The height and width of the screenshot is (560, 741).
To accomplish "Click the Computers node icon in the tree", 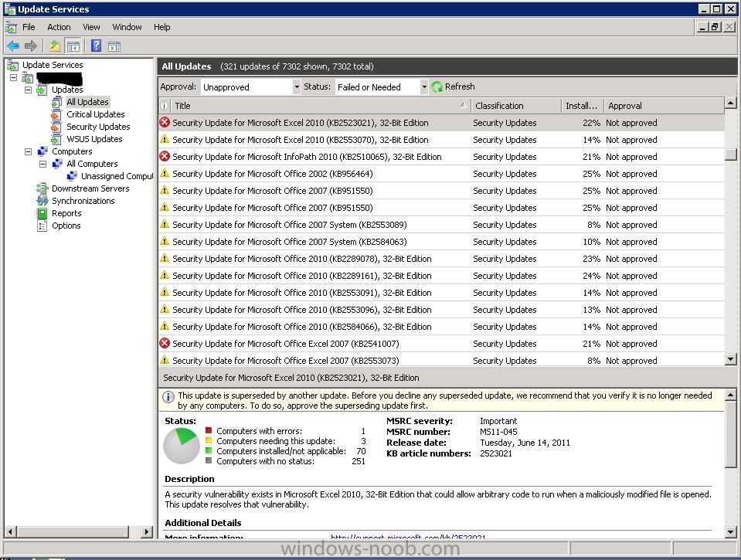I will click(42, 151).
